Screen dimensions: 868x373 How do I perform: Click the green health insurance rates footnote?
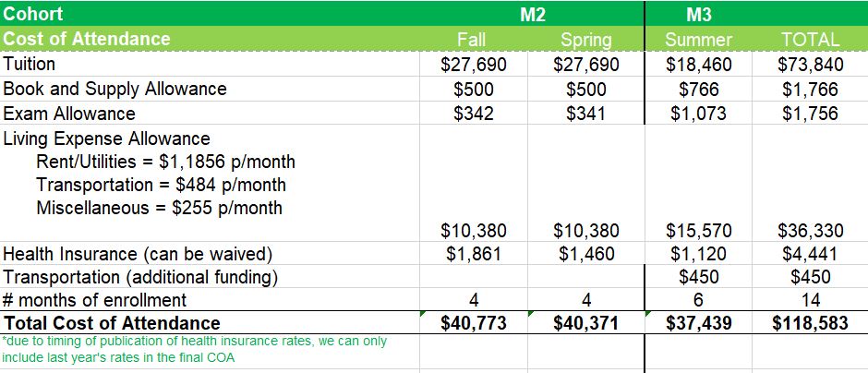[x=194, y=349]
